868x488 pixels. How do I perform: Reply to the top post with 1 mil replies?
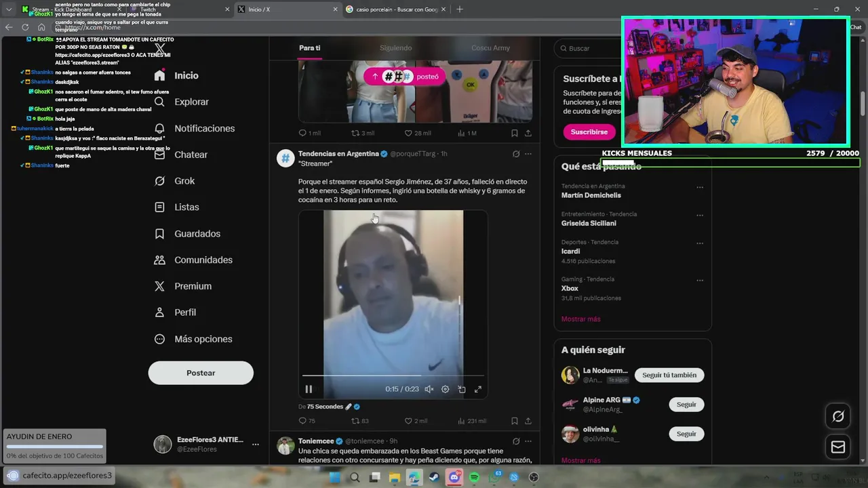pos(310,134)
